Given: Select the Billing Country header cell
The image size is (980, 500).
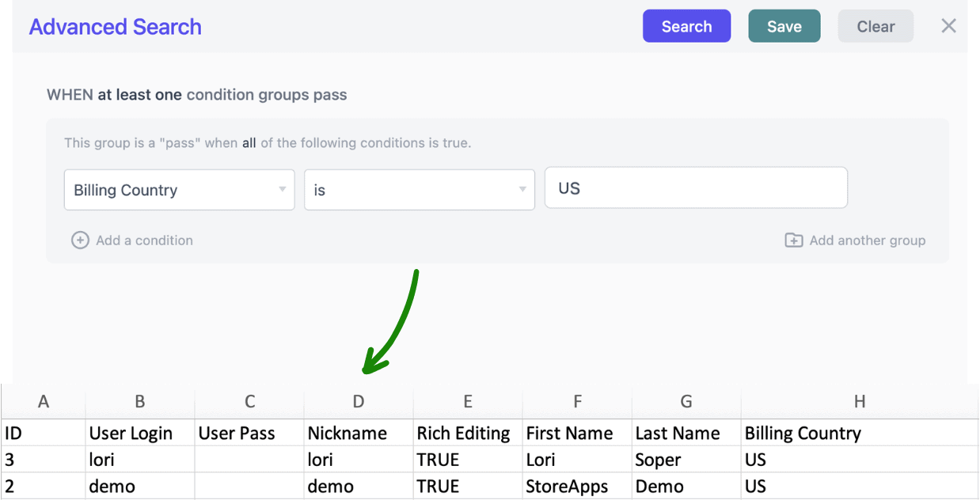Looking at the screenshot, I should 803,434.
